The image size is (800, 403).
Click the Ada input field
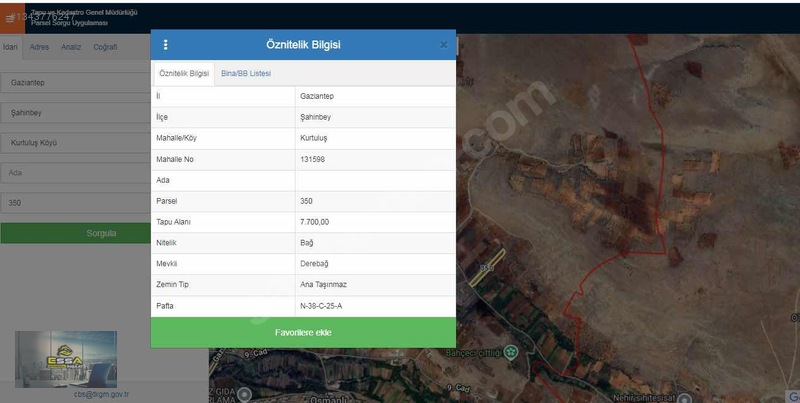click(76, 173)
